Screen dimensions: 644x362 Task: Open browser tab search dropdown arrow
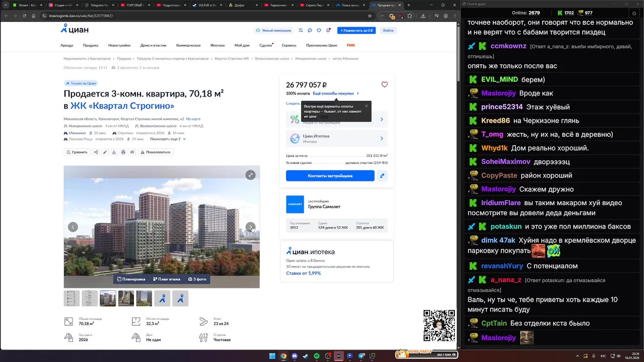coord(6,5)
